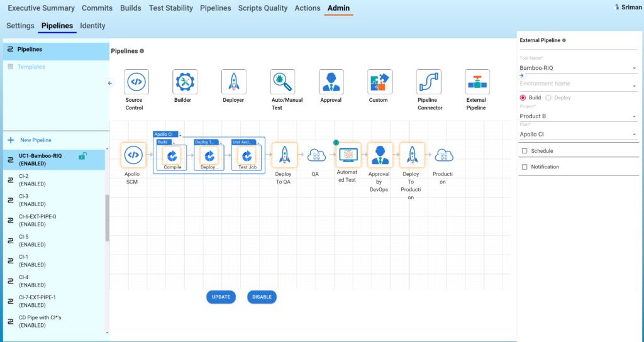The height and width of the screenshot is (342, 644).
Task: Click the Compile build node
Action: (172, 156)
